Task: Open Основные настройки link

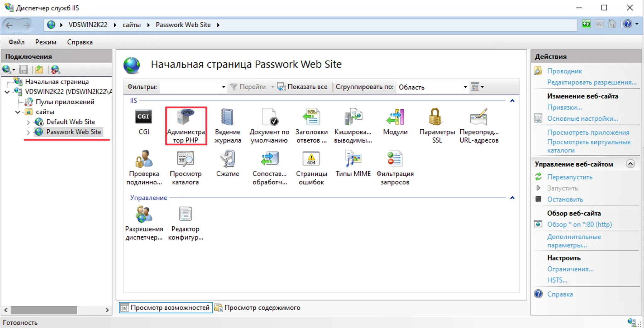Action: 583,119
